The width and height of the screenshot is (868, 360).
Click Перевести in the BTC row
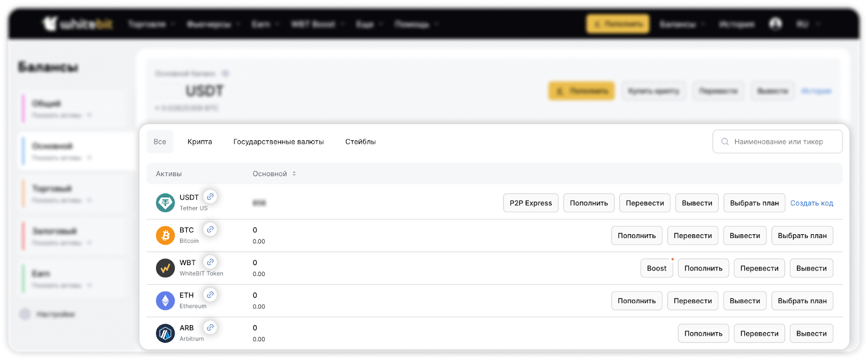pos(693,235)
